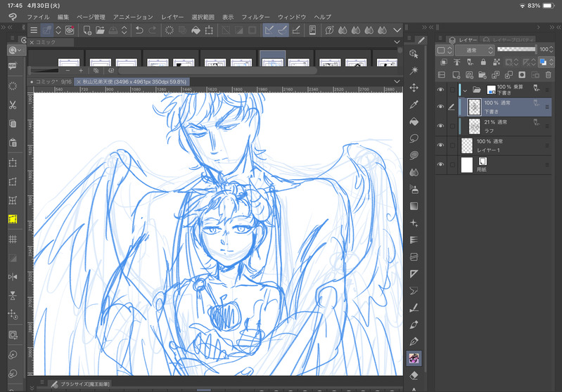Select the Eyedropper tool
Viewport: 562px width, 392px height.
pyautogui.click(x=414, y=105)
